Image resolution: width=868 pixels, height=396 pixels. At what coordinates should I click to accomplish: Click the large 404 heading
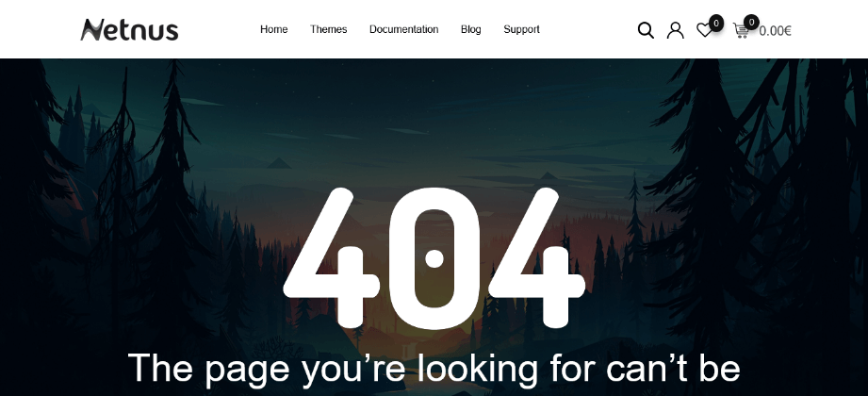(x=434, y=258)
